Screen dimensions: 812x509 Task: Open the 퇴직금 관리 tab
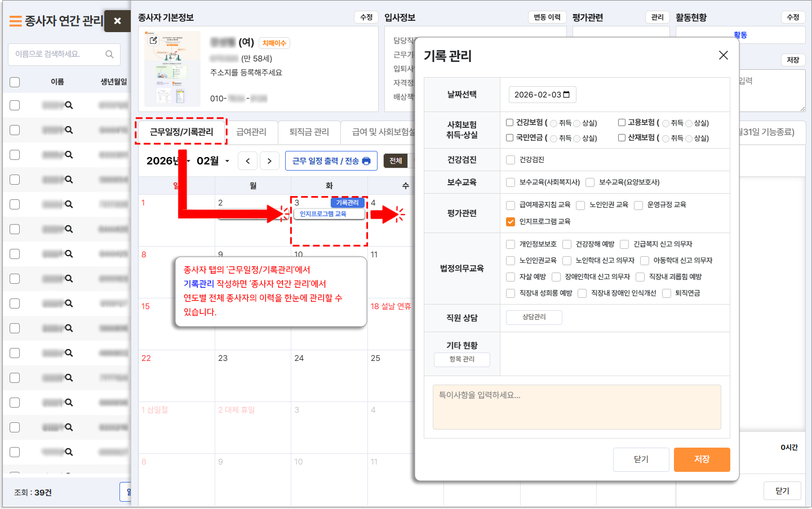(x=309, y=132)
